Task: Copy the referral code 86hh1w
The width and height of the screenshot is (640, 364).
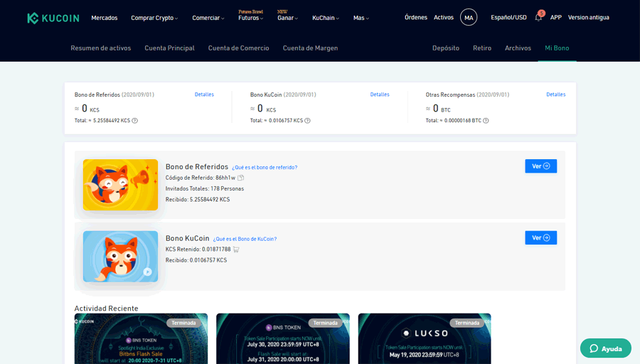Action: coord(241,178)
